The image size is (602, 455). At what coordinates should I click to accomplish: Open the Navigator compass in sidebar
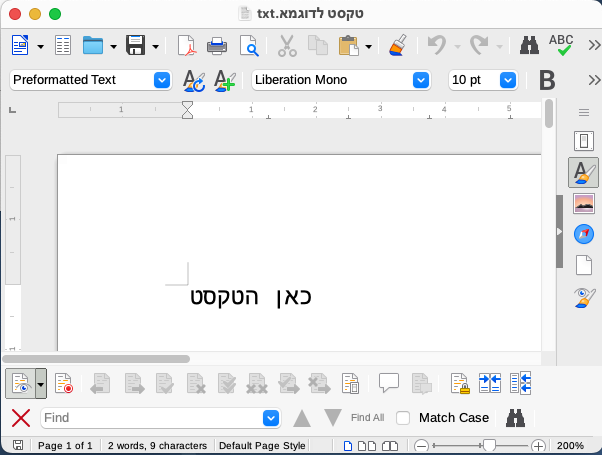coord(584,234)
